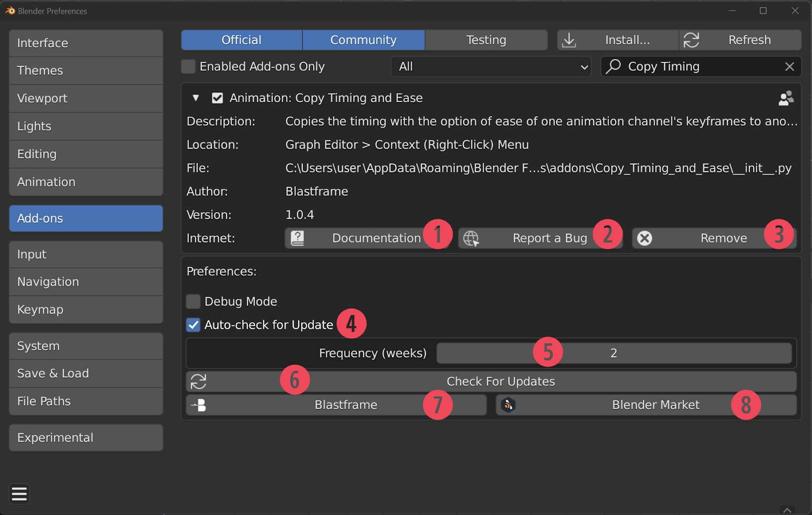Switch to the Navigation section
The width and height of the screenshot is (812, 515).
coord(86,282)
